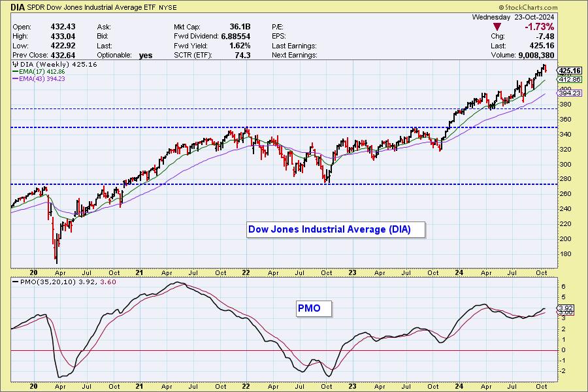This screenshot has width=588, height=392.
Task: Select the Mkt Cap value 36.1B
Action: pyautogui.click(x=240, y=27)
